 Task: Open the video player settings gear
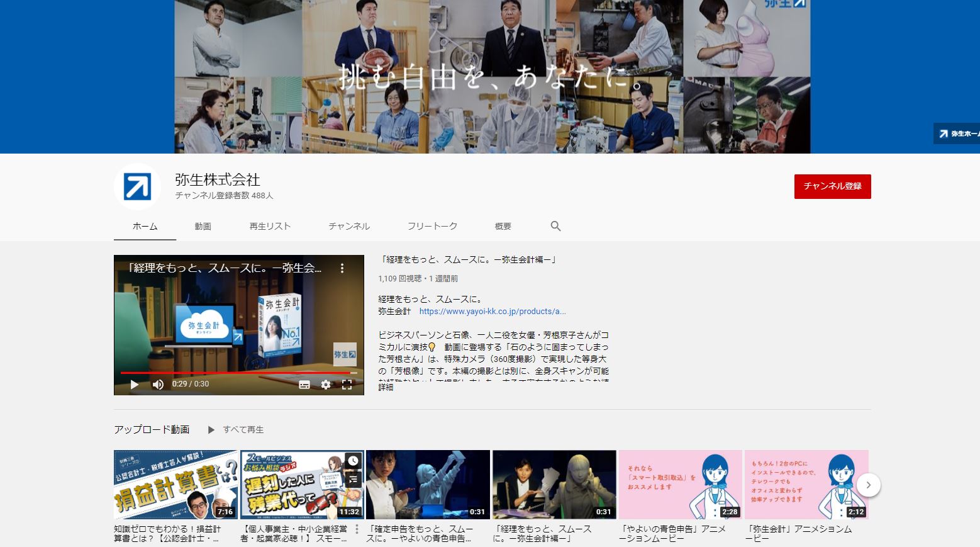pyautogui.click(x=326, y=385)
